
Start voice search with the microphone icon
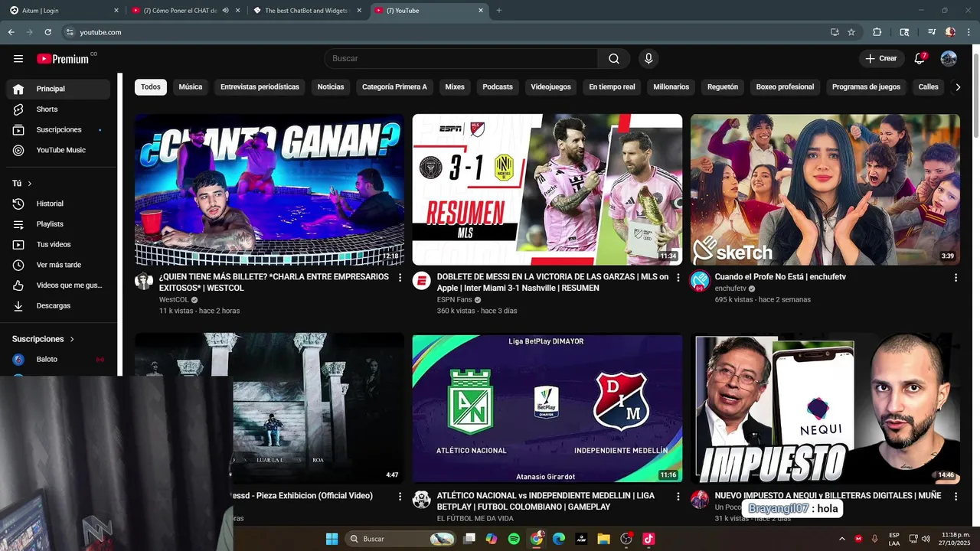coord(648,59)
